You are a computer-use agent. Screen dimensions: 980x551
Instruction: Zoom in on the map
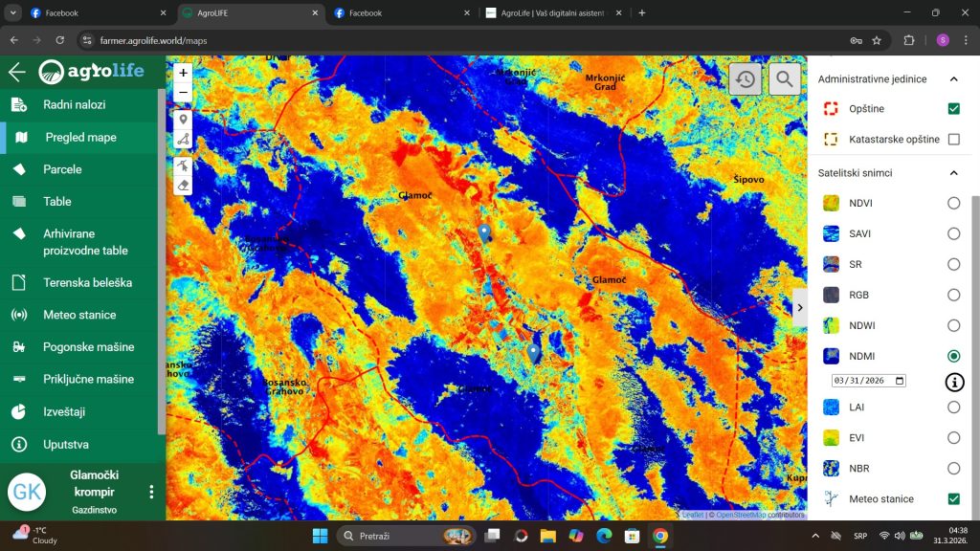click(x=183, y=73)
